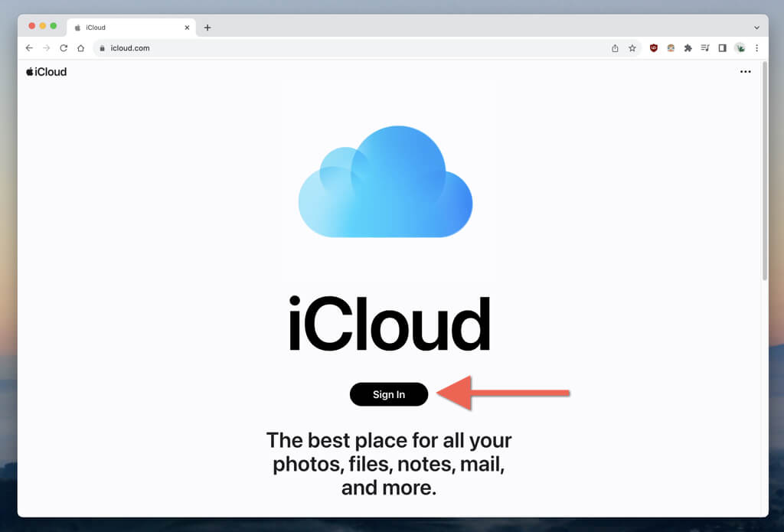Screen dimensions: 784x532
Task: Open the media control playlist icon
Action: [x=705, y=48]
